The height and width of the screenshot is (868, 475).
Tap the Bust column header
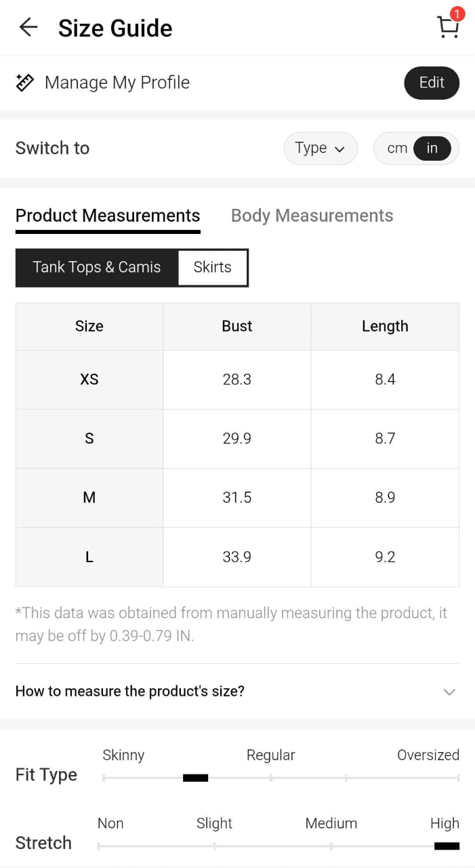(236, 326)
